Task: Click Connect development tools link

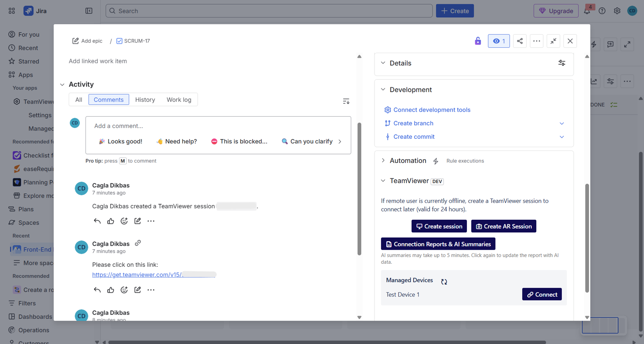Action: click(432, 110)
